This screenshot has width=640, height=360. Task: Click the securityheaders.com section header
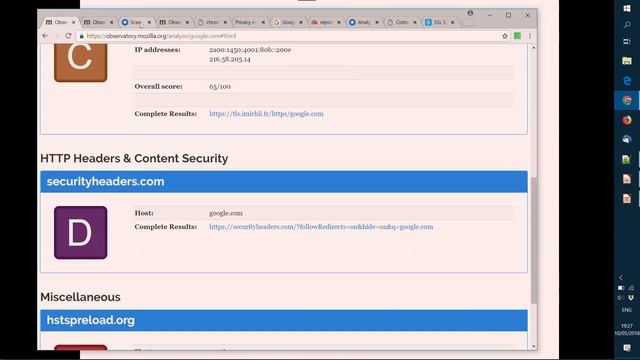pos(284,182)
